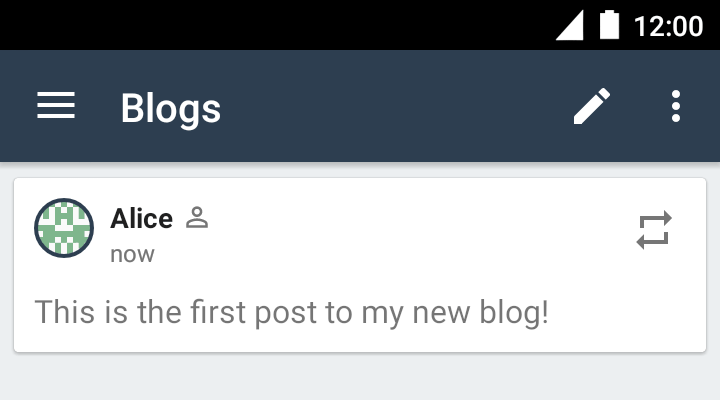This screenshot has height=400, width=720.
Task: Tap the Blogs title in toolbar
Action: [x=171, y=108]
